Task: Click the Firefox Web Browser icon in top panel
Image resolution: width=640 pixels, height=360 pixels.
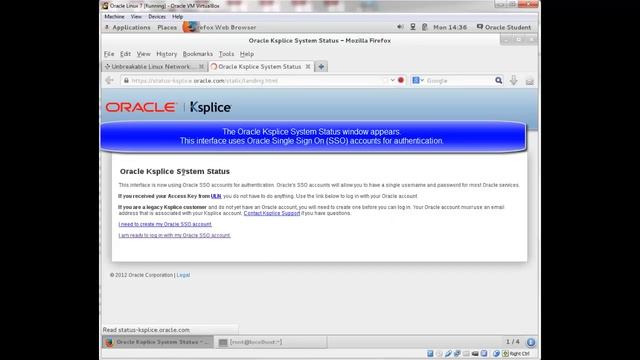Action: [189, 27]
